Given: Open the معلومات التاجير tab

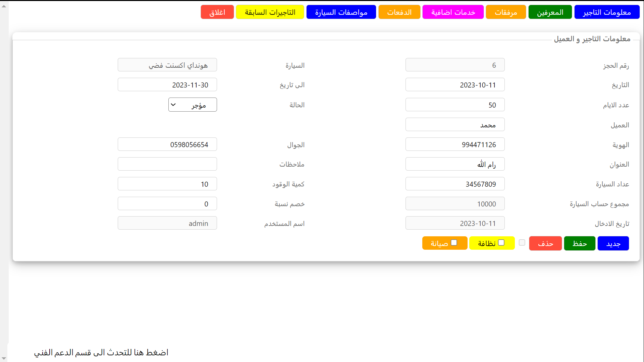Looking at the screenshot, I should click(607, 12).
